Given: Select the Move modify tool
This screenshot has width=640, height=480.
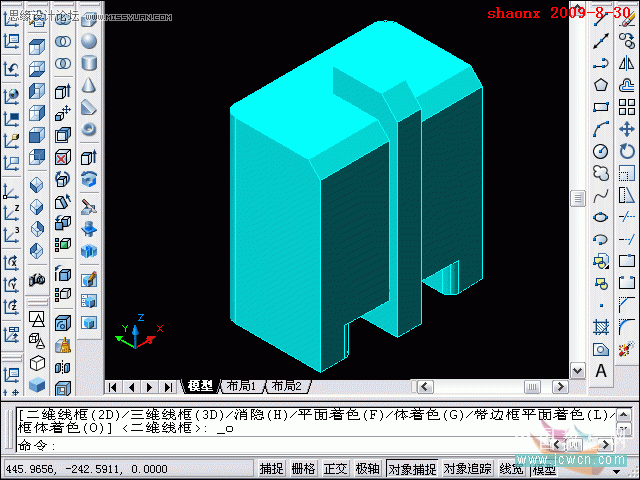Looking at the screenshot, I should 627,129.
